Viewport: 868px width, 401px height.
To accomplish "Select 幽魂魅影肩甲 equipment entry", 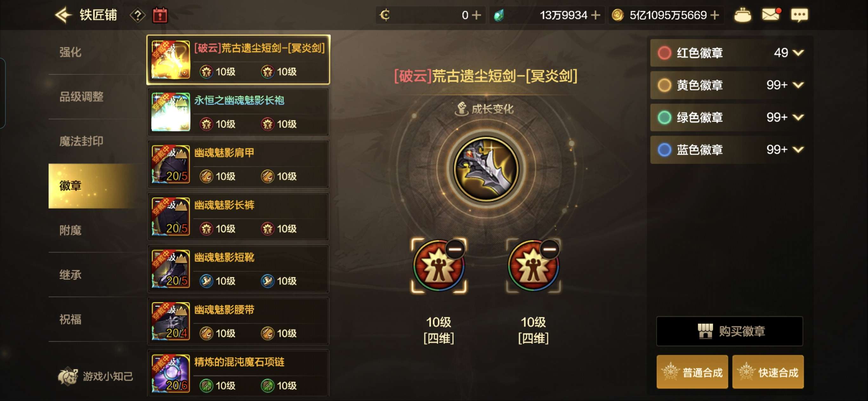I will pos(238,164).
